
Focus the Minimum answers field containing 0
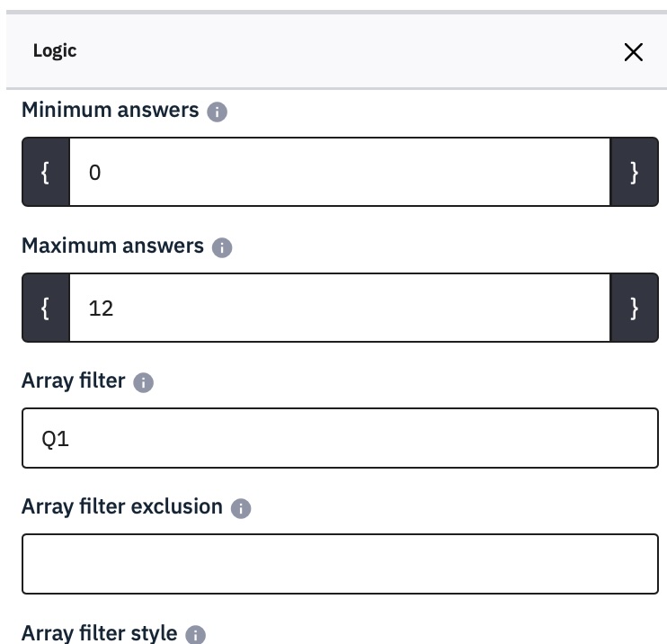point(340,173)
